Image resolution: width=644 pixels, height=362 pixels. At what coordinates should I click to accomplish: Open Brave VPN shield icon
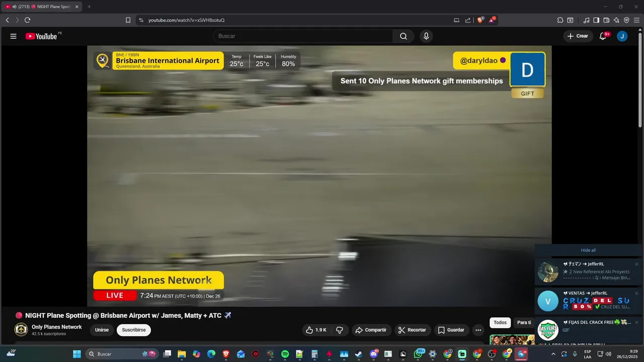[626, 20]
